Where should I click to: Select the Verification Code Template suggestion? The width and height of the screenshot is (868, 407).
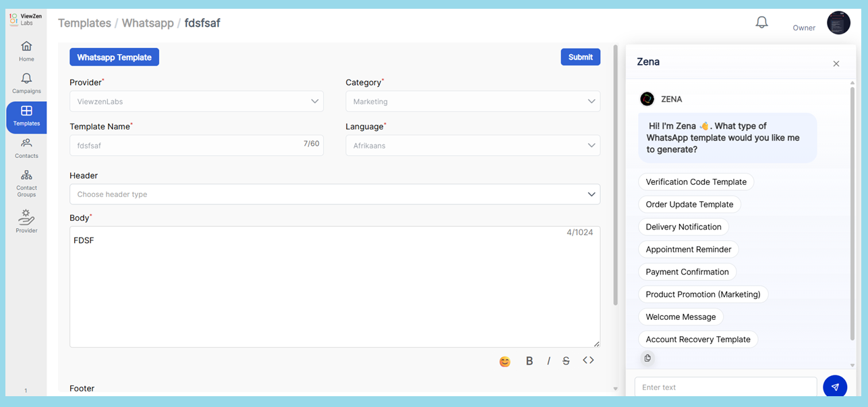pos(696,182)
